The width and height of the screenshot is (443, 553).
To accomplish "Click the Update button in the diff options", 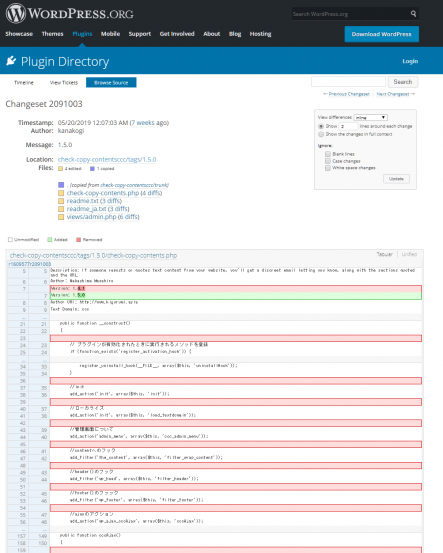I will (396, 179).
